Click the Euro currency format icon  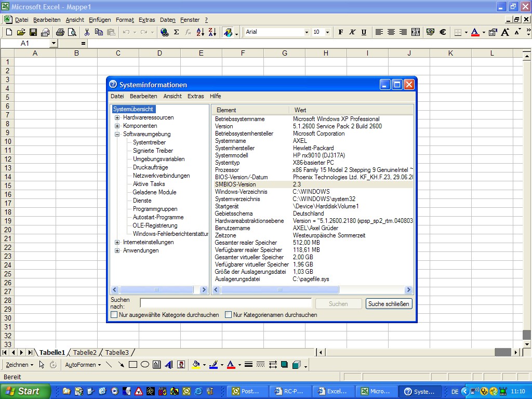[x=443, y=32]
